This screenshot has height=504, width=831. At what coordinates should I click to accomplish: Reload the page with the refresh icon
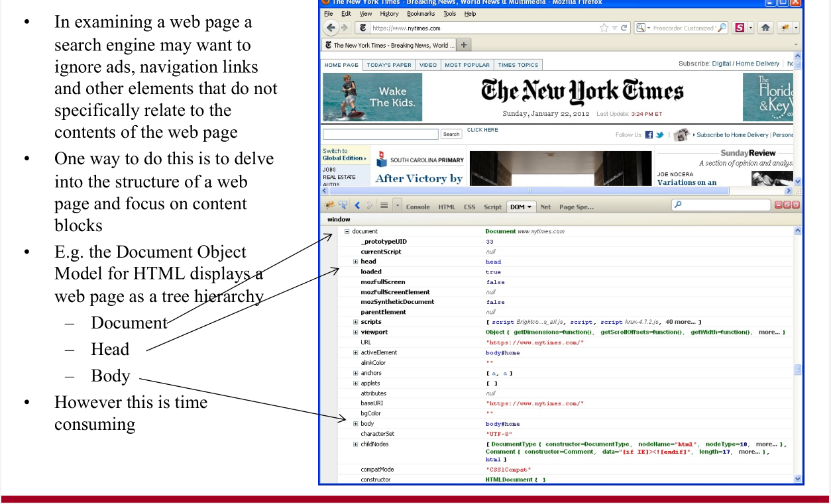tap(624, 28)
